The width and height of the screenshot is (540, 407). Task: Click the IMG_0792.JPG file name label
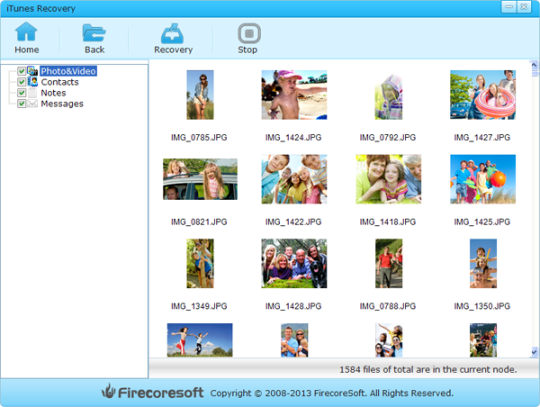click(387, 137)
